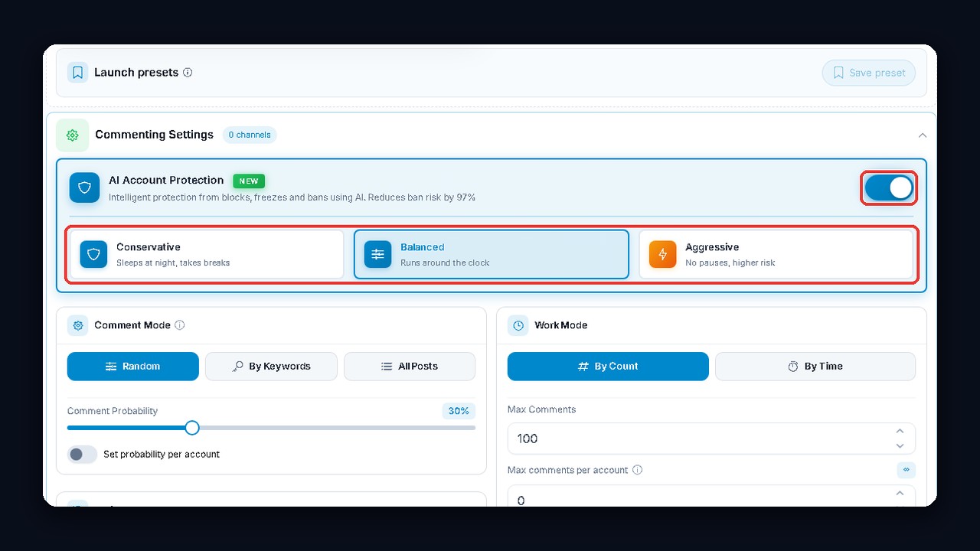Collapse the Commenting Settings section

(x=923, y=135)
